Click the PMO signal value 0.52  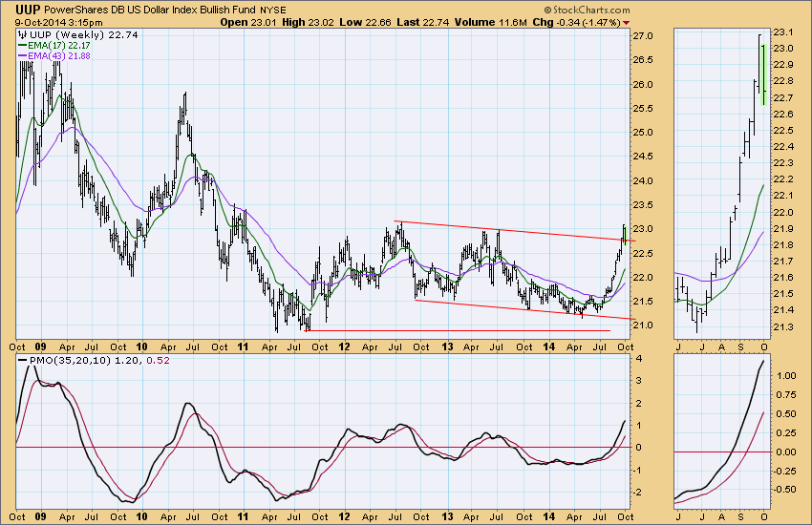[x=158, y=361]
